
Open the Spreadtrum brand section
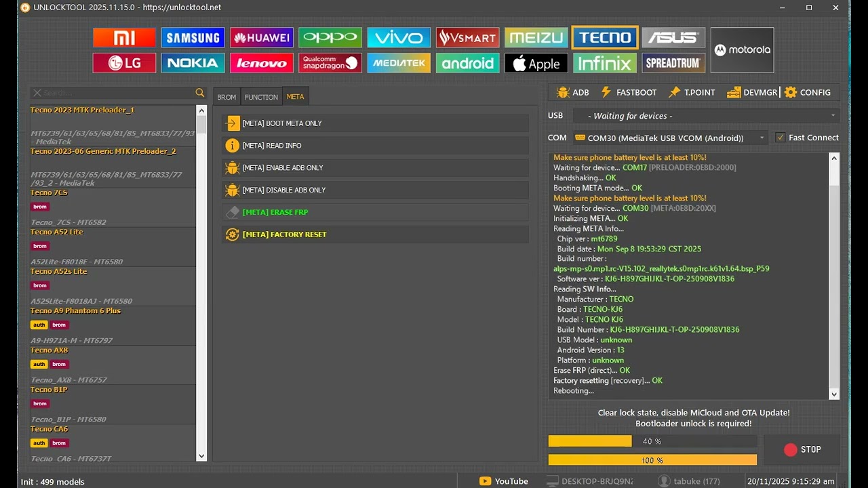point(673,64)
